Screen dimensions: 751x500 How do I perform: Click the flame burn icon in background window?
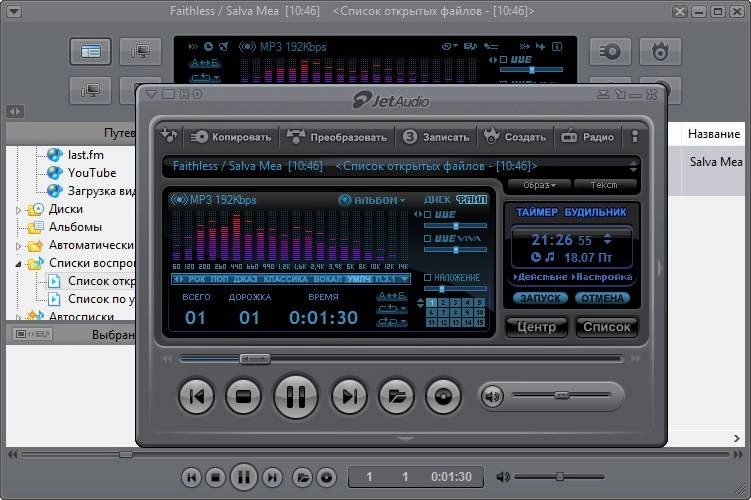point(660,51)
